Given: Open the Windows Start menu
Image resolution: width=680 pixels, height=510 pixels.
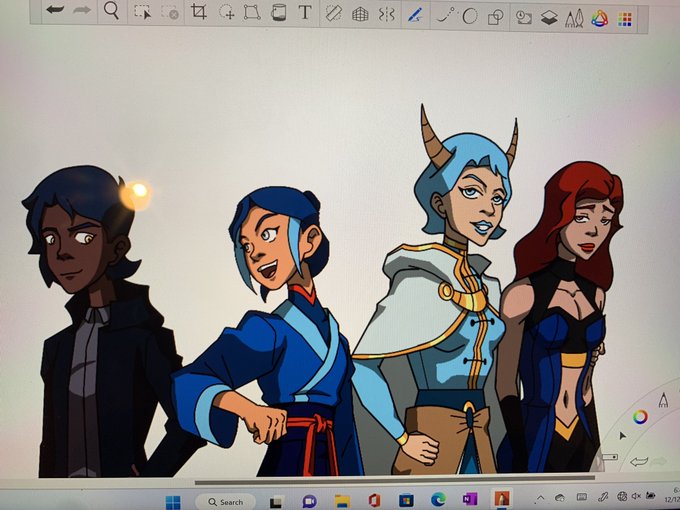Looking at the screenshot, I should (173, 502).
